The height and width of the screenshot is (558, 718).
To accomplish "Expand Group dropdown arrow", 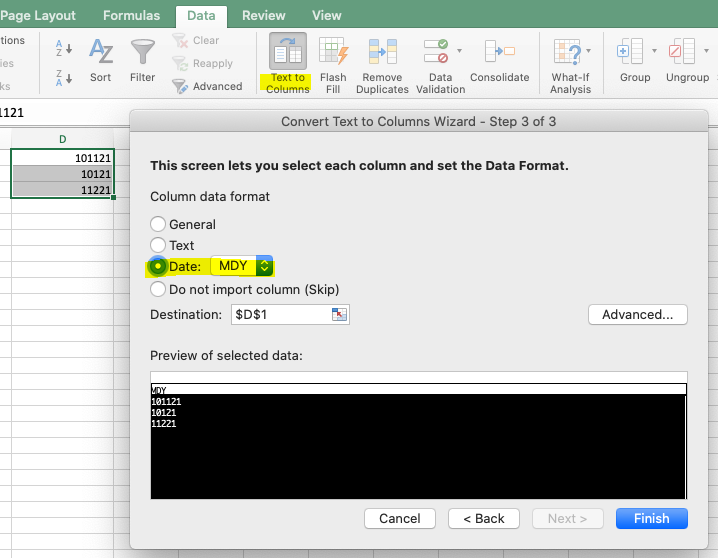I will pos(654,51).
